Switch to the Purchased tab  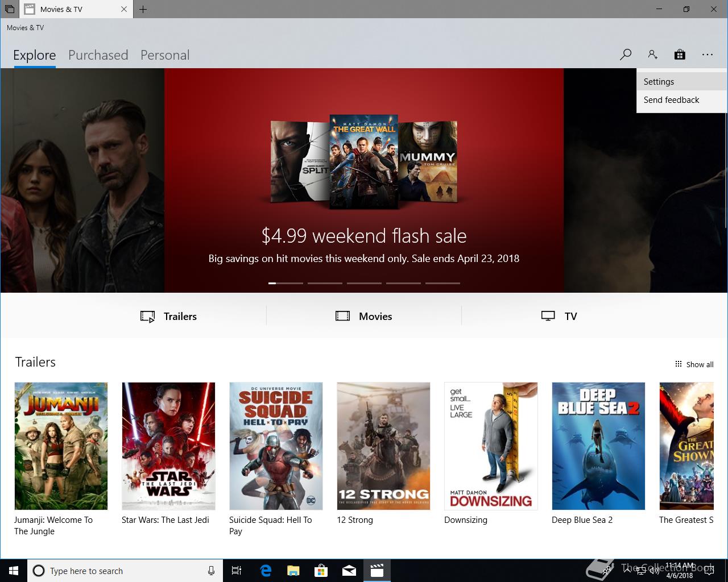98,55
